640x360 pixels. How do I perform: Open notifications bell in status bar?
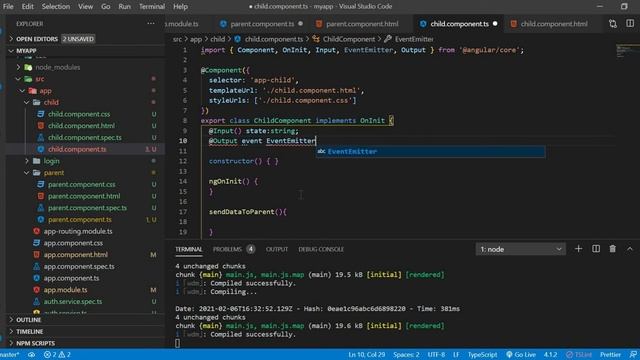[633, 355]
